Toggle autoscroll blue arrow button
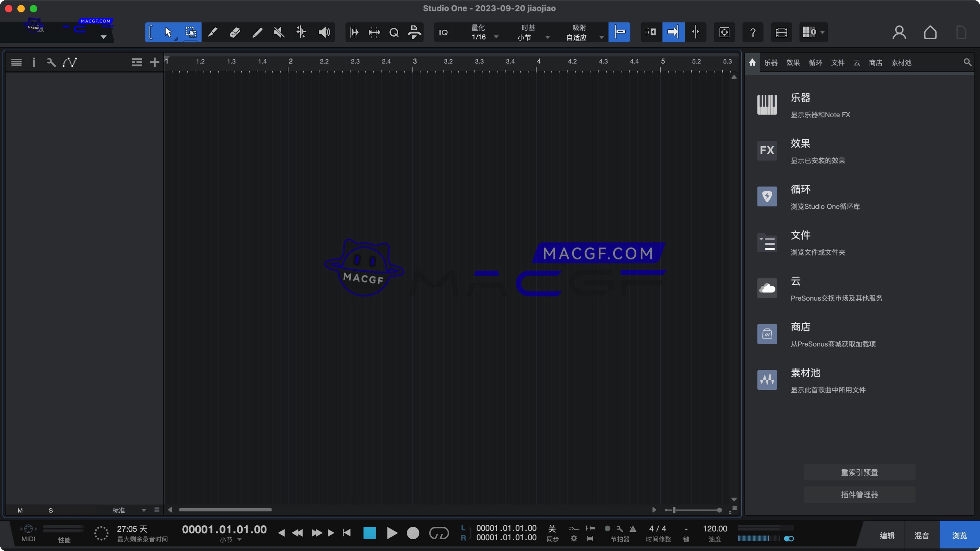 673,32
